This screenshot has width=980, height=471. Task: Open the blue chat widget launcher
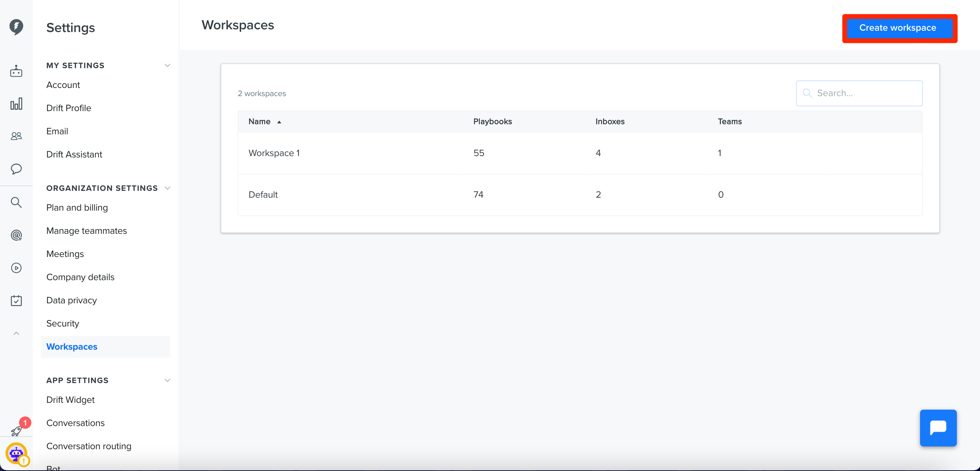coord(938,428)
